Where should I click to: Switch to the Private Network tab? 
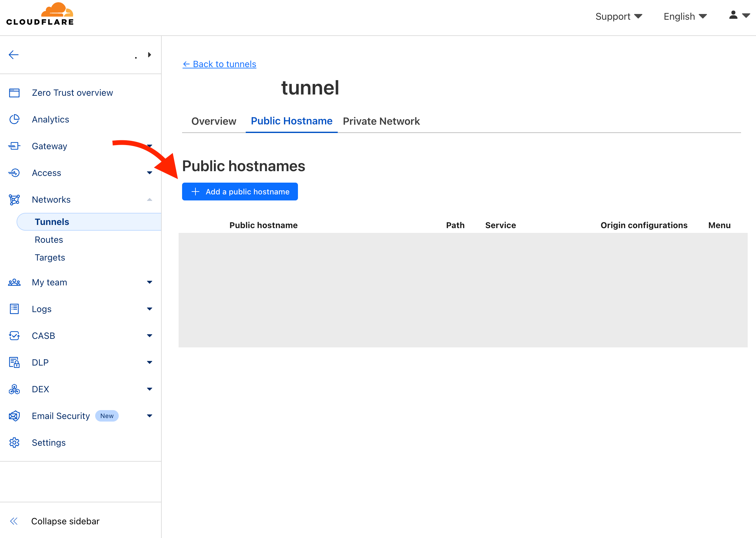point(381,121)
